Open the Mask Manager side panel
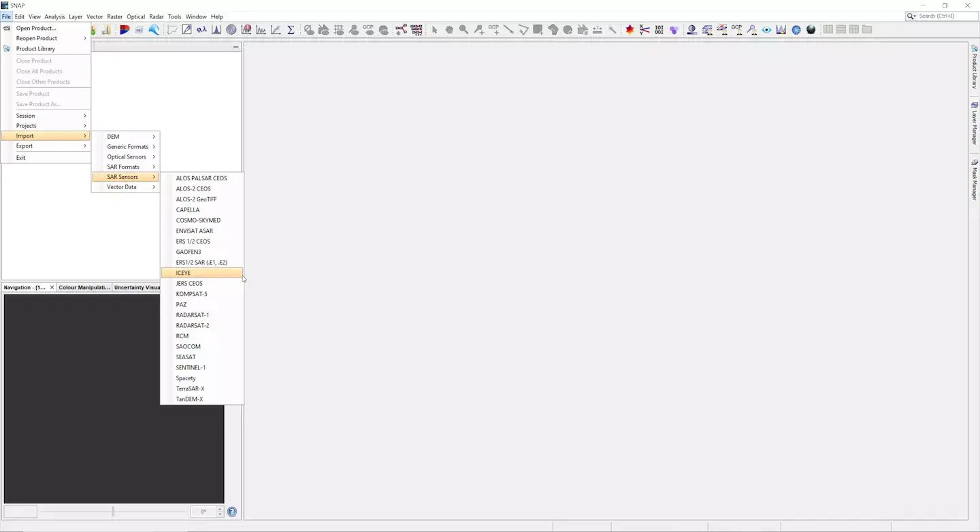 click(x=974, y=180)
